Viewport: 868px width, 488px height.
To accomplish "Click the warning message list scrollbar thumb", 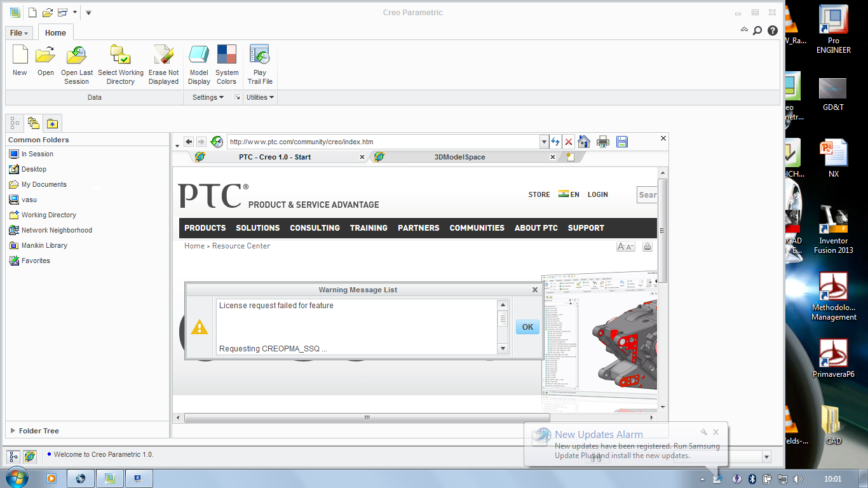I will [x=503, y=318].
